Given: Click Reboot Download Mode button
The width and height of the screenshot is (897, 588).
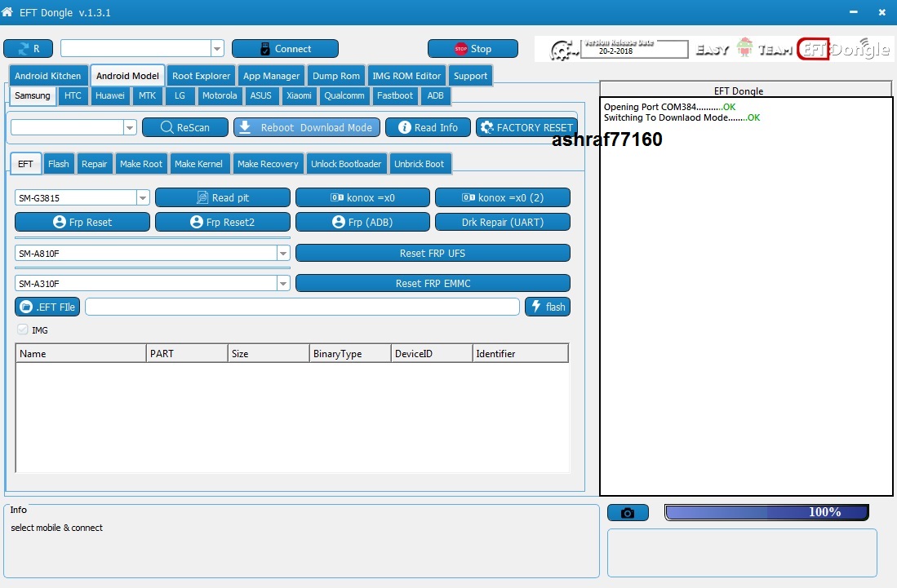Looking at the screenshot, I should [307, 127].
